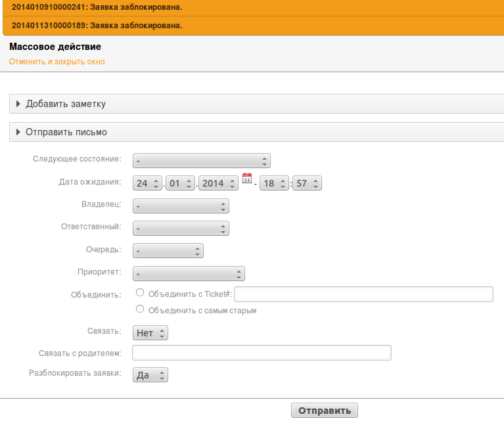Click notification for ticket 2014011310000189
This screenshot has width=504, height=423.
click(253, 26)
